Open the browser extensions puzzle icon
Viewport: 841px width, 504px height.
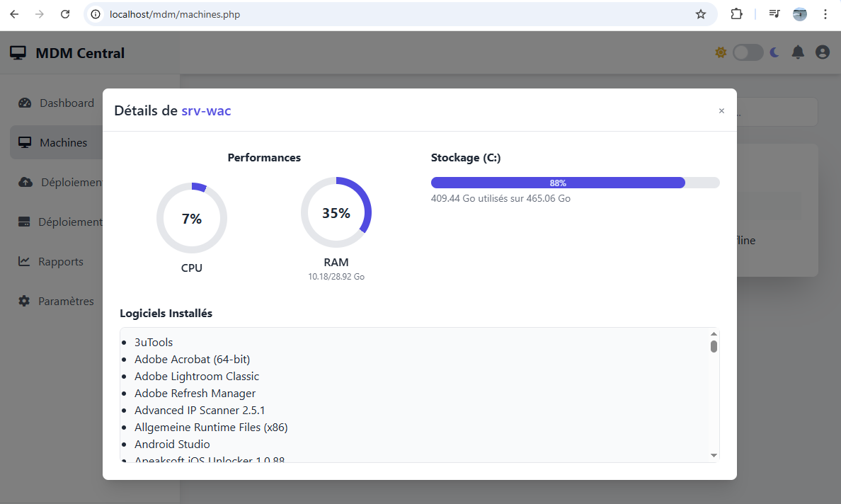(x=736, y=14)
